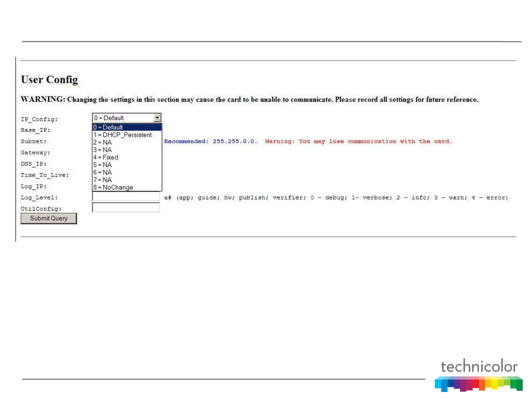Click the Base_IP label

(x=35, y=130)
